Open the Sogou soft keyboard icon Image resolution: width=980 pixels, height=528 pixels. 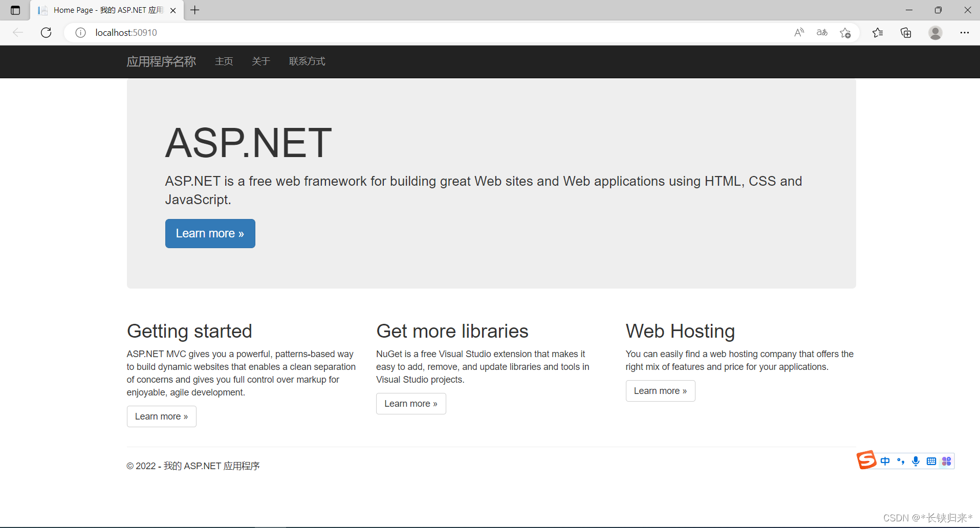coord(931,460)
